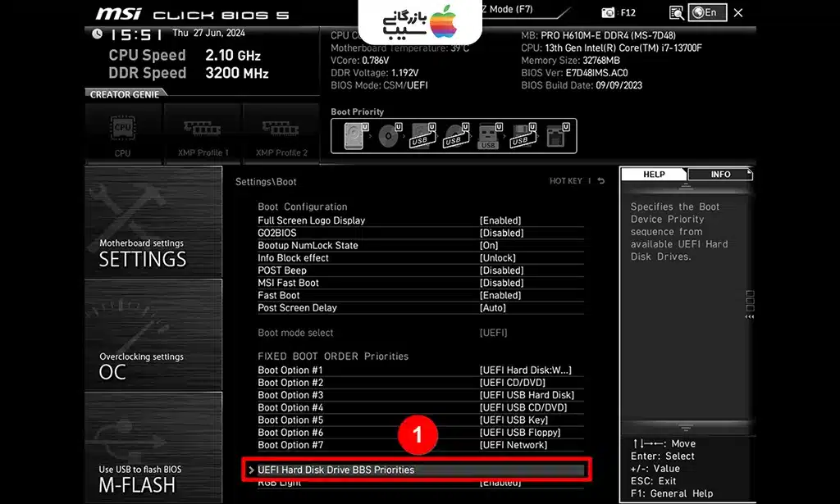Click the HOT KEY label
Screen dimensions: 840x504
pyautogui.click(x=565, y=181)
